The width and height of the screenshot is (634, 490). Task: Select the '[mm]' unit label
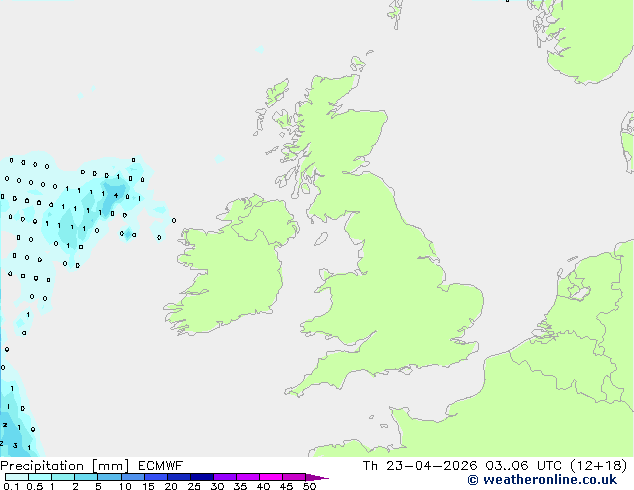pyautogui.click(x=110, y=466)
